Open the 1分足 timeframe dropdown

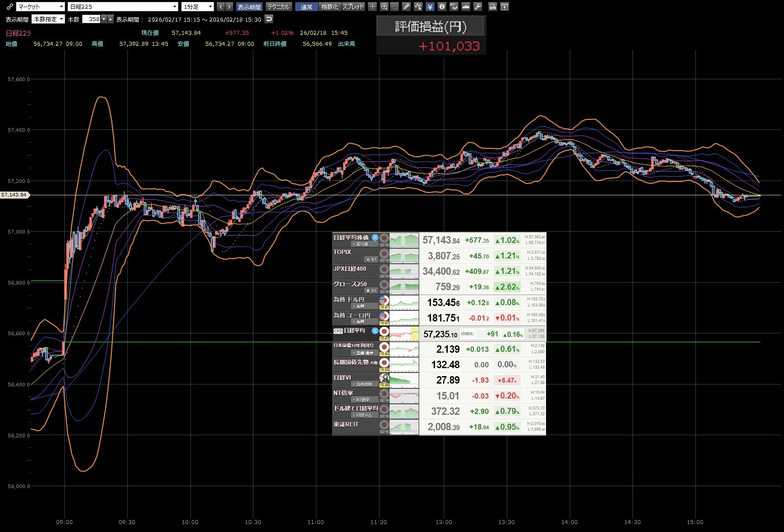pyautogui.click(x=197, y=7)
